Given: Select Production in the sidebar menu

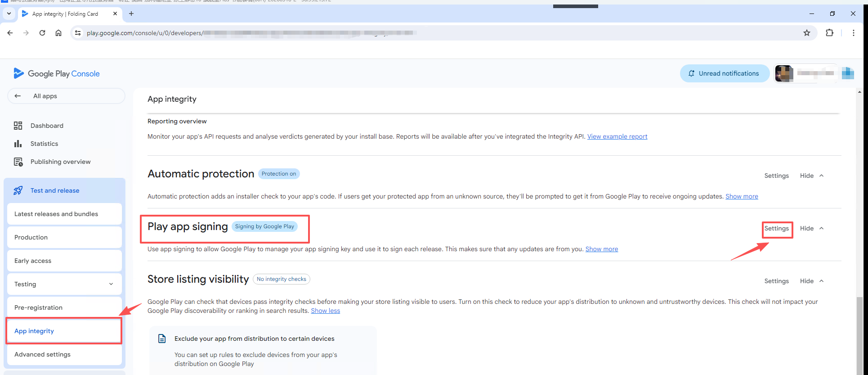Looking at the screenshot, I should coord(31,237).
